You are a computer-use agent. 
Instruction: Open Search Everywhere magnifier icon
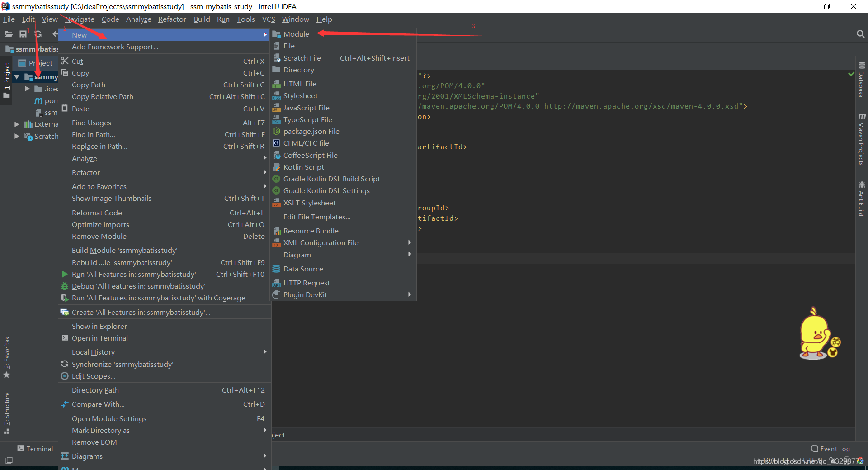click(860, 34)
